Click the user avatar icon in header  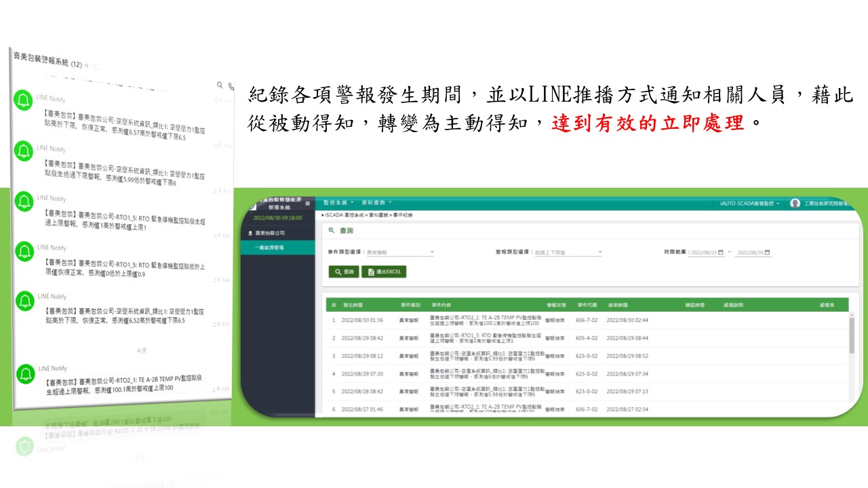795,203
